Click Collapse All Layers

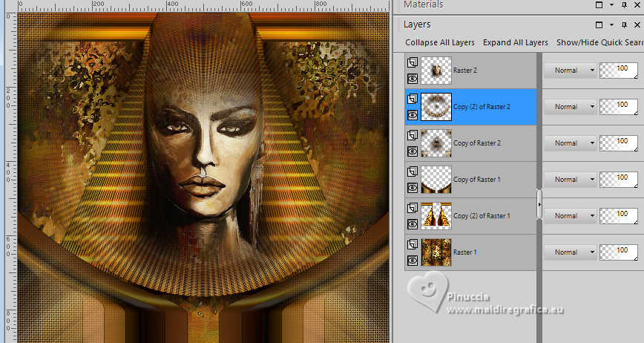coord(439,42)
